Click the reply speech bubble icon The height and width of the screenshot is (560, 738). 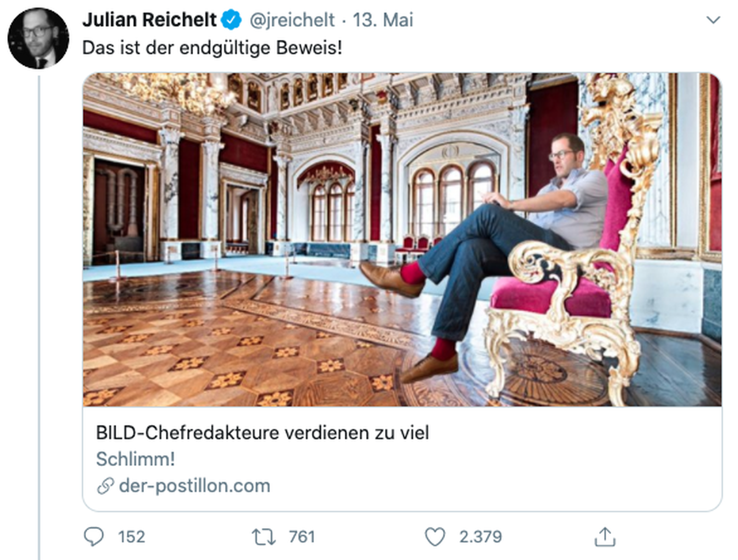click(x=94, y=536)
